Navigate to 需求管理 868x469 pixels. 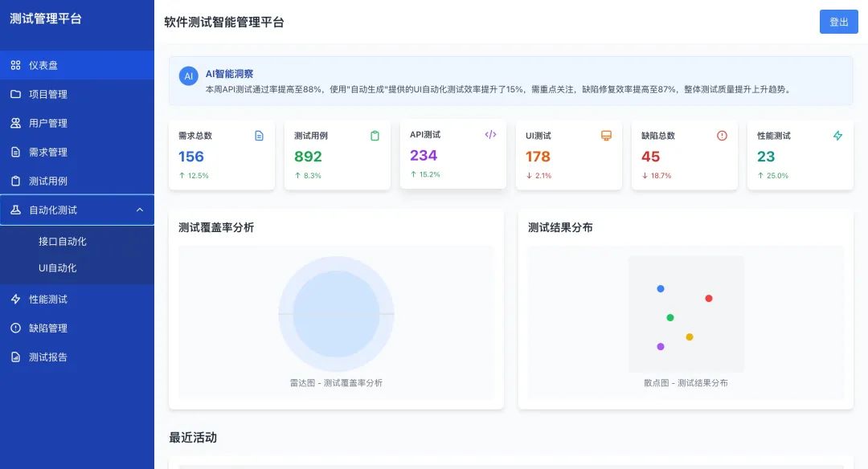point(77,152)
